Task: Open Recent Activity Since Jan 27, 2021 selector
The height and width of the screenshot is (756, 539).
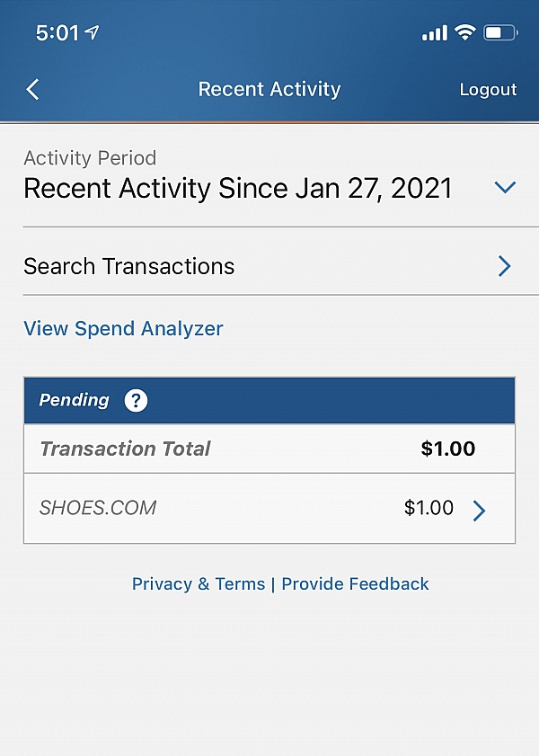Action: (x=237, y=189)
